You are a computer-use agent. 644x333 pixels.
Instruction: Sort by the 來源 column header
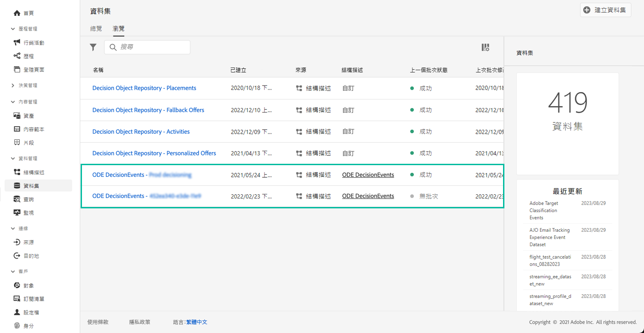click(x=301, y=70)
